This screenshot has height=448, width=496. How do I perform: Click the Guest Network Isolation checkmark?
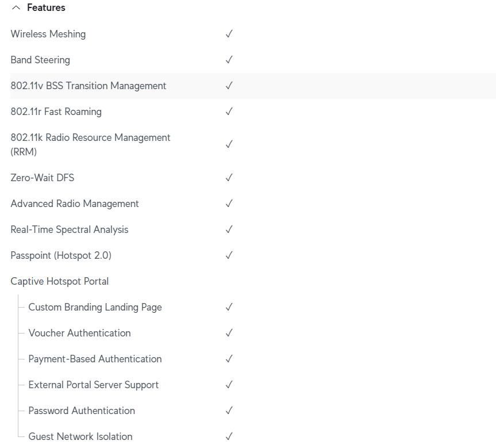pyautogui.click(x=229, y=436)
